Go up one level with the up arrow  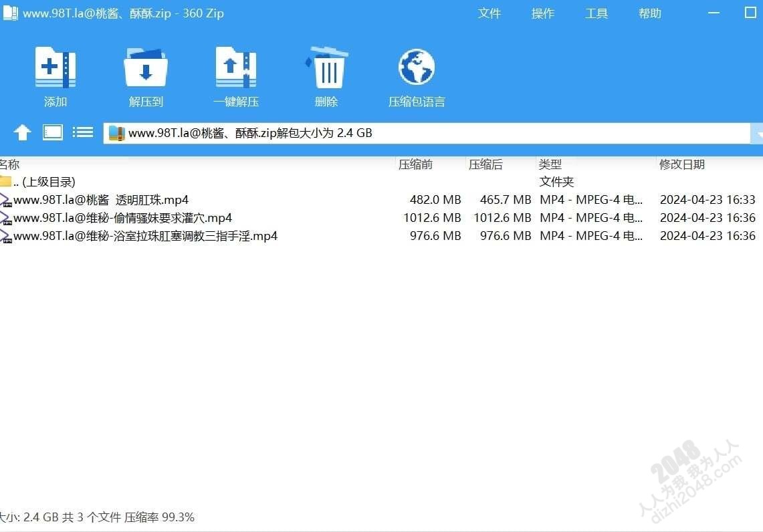pyautogui.click(x=23, y=132)
